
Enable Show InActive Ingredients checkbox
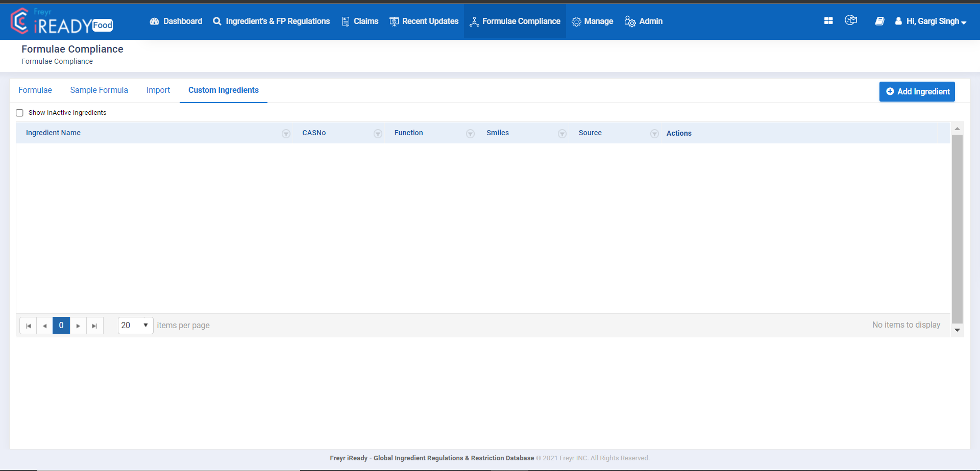pos(19,112)
